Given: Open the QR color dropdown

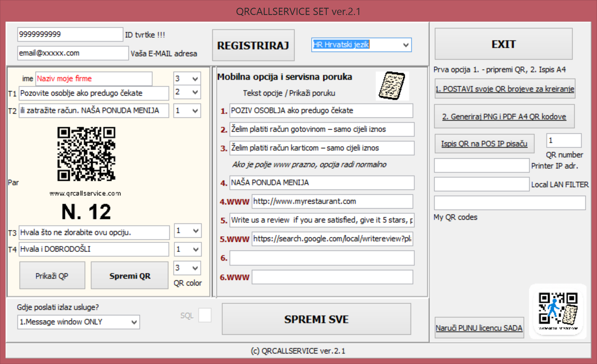Looking at the screenshot, I should [187, 268].
